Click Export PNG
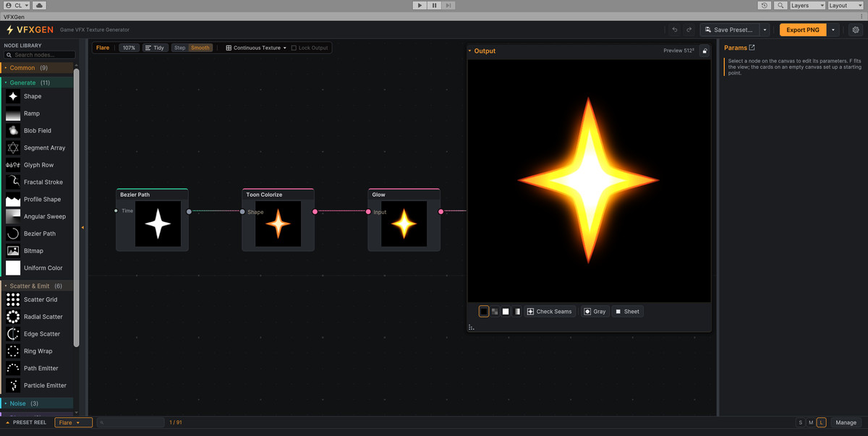 point(804,30)
